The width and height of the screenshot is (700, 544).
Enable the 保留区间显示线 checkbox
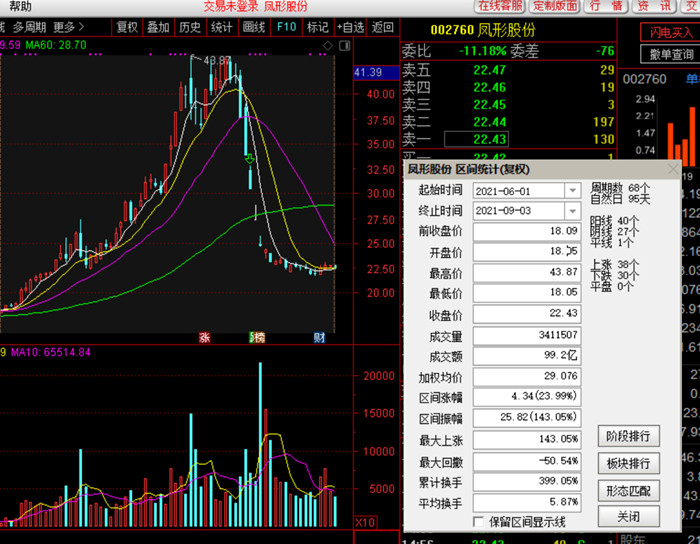pos(478,522)
